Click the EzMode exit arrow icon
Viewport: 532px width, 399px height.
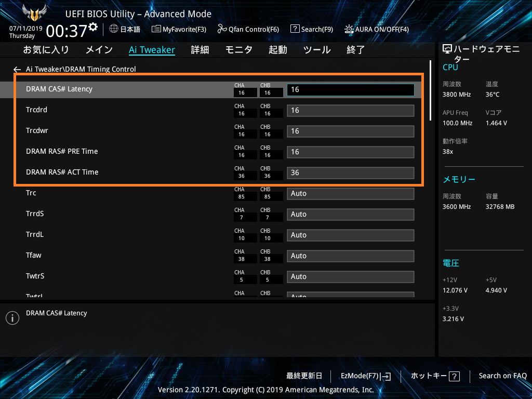tap(386, 376)
